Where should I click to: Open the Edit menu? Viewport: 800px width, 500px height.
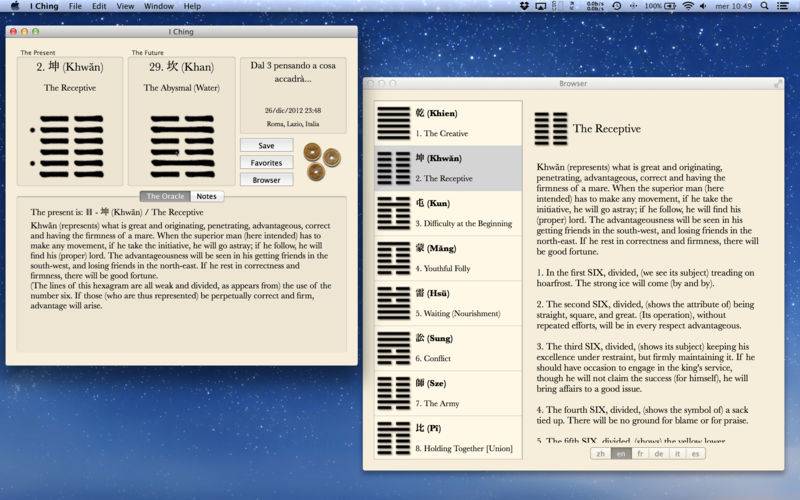click(x=99, y=6)
